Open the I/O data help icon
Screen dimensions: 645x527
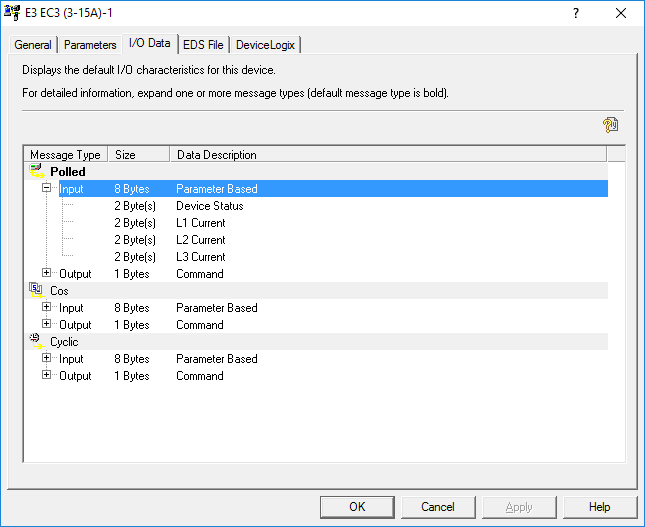pos(610,125)
